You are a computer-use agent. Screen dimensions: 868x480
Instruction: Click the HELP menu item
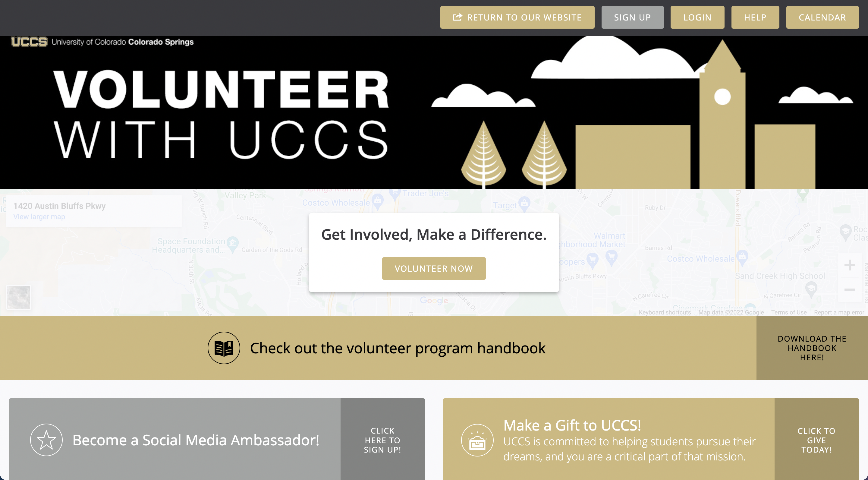(x=755, y=17)
